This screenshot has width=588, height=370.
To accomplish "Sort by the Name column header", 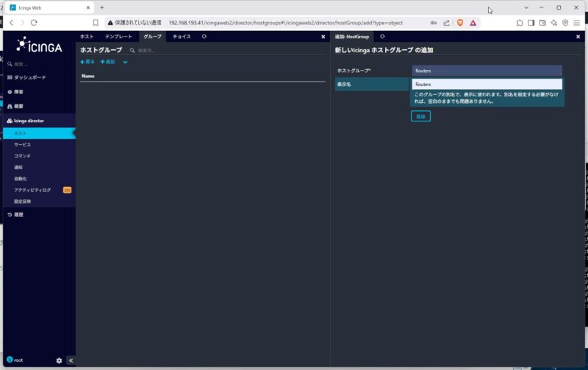I will (x=88, y=77).
